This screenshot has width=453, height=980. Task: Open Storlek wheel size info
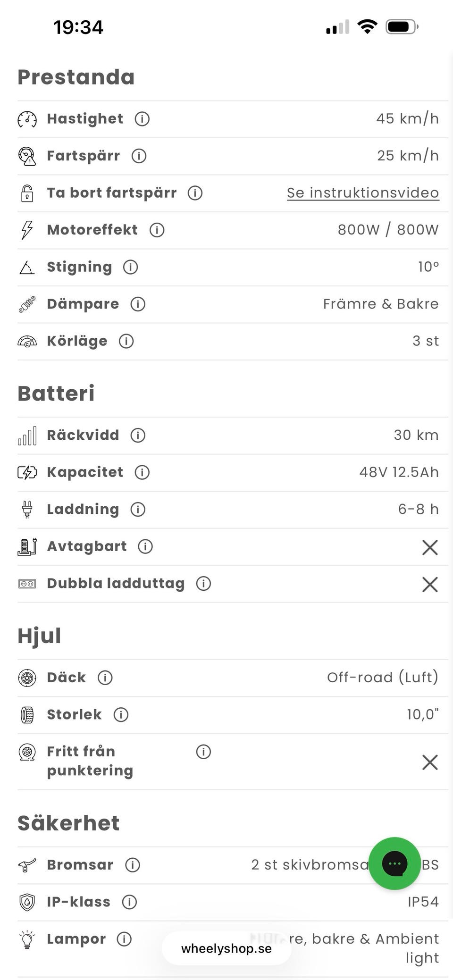tap(121, 715)
